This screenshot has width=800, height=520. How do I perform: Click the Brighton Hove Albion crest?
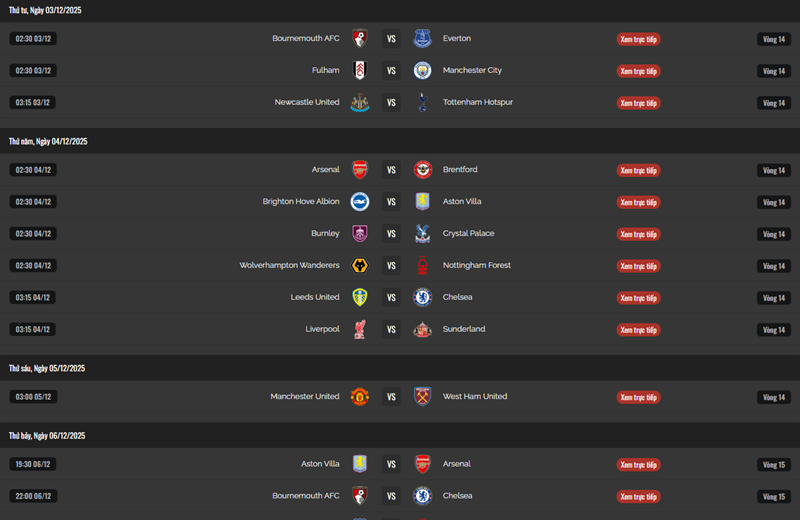360,202
